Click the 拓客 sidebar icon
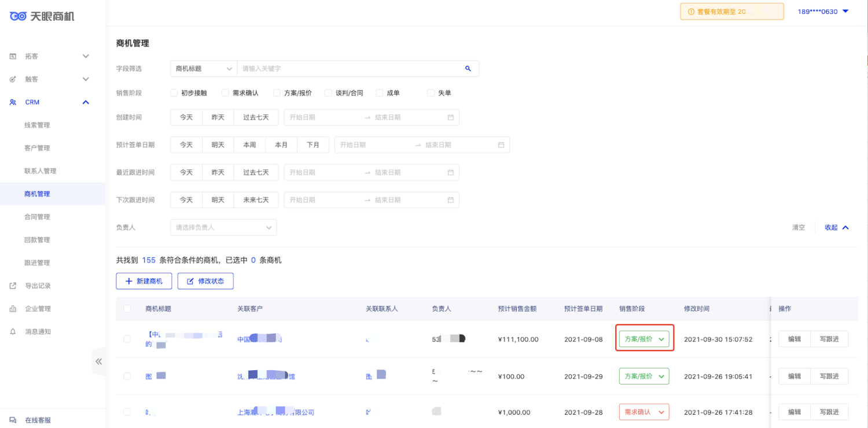 (13, 56)
